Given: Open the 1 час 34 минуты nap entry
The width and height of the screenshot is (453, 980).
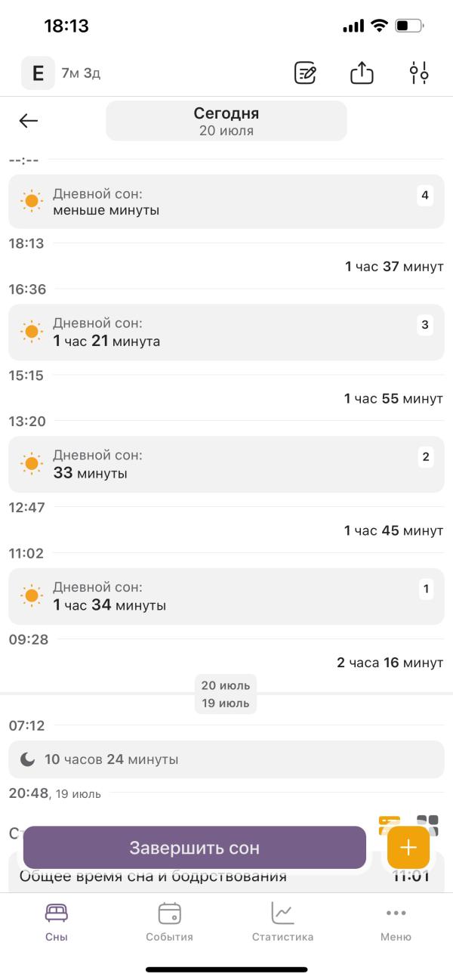Looking at the screenshot, I should click(x=226, y=596).
